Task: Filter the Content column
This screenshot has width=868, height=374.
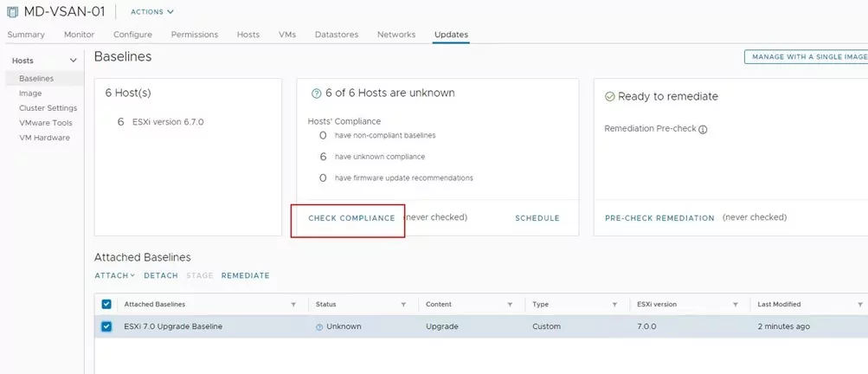Action: pos(509,305)
